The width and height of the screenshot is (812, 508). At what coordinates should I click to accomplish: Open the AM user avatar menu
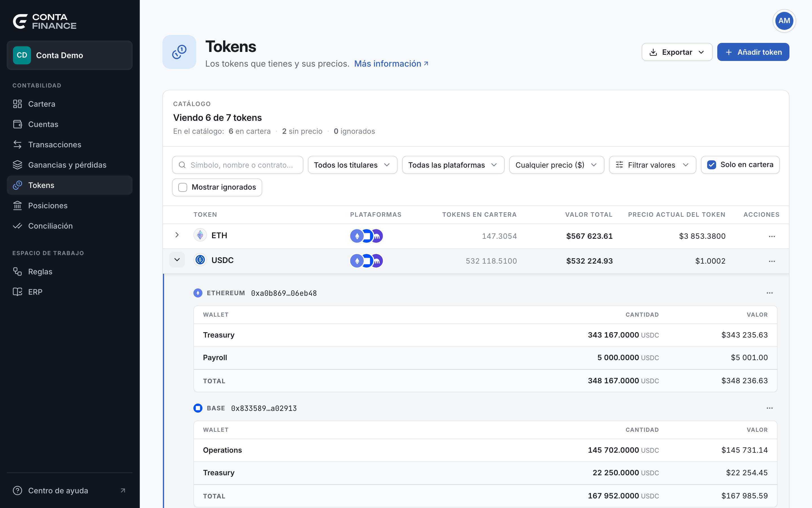[x=784, y=21]
